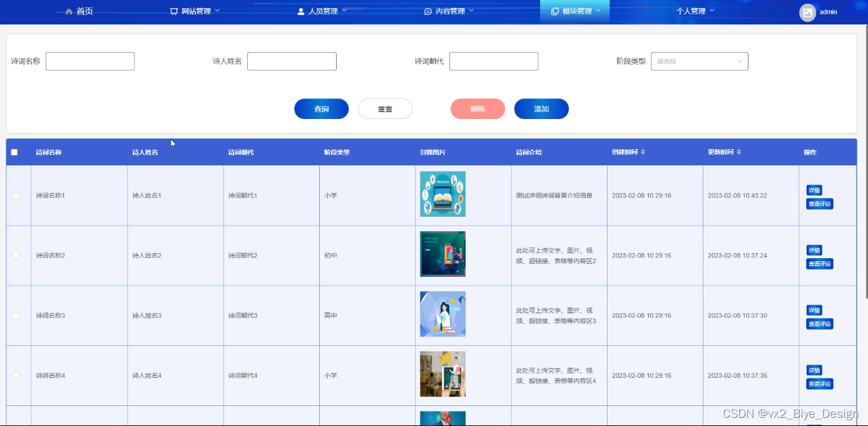Toggle the select-all checkbox in table header
This screenshot has width=868, height=426.
click(x=14, y=152)
